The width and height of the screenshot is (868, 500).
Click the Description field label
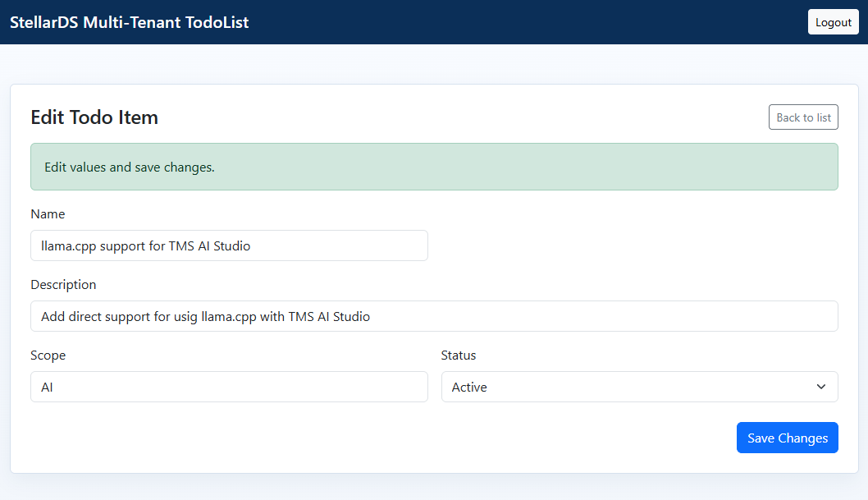(x=63, y=285)
